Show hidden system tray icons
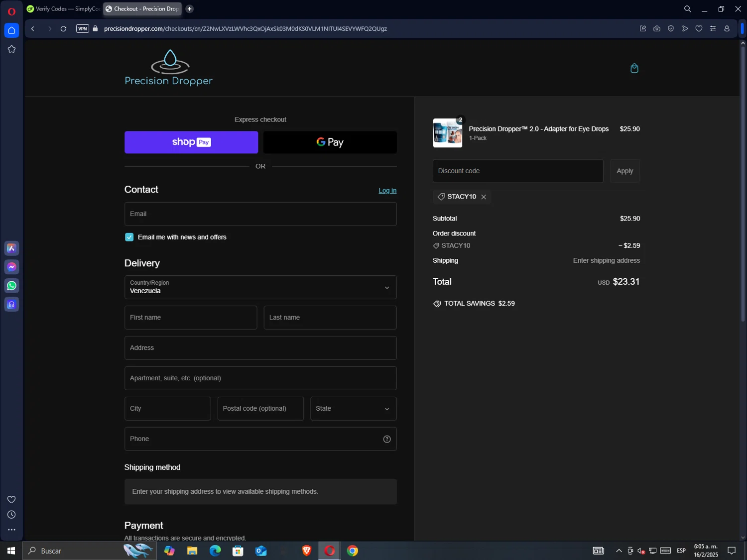 point(619,551)
